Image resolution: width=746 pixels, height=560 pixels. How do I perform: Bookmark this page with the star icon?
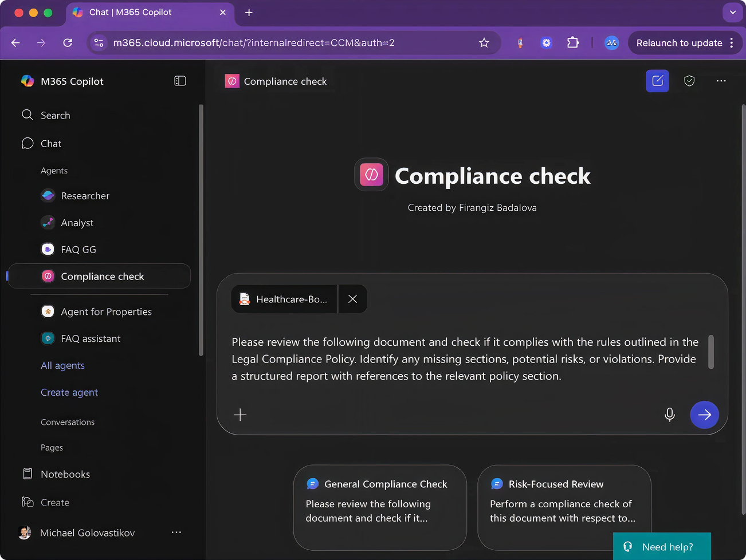[484, 42]
